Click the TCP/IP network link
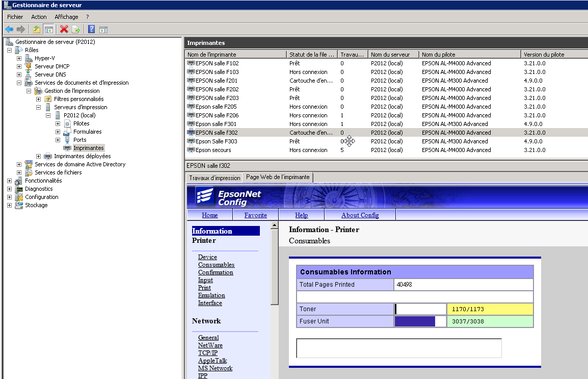This screenshot has width=588, height=379. coord(207,353)
